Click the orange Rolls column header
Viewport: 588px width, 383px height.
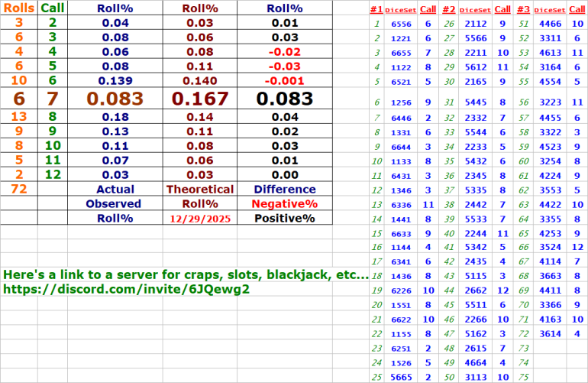coord(18,8)
